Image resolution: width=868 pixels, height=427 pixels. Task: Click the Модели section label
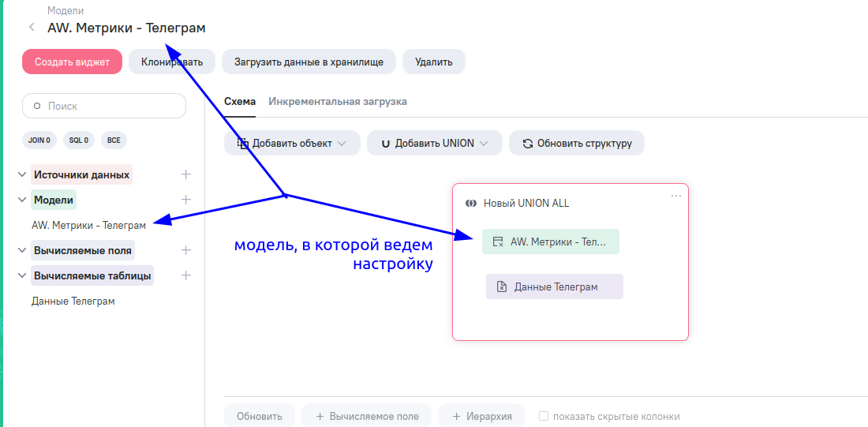(x=54, y=200)
